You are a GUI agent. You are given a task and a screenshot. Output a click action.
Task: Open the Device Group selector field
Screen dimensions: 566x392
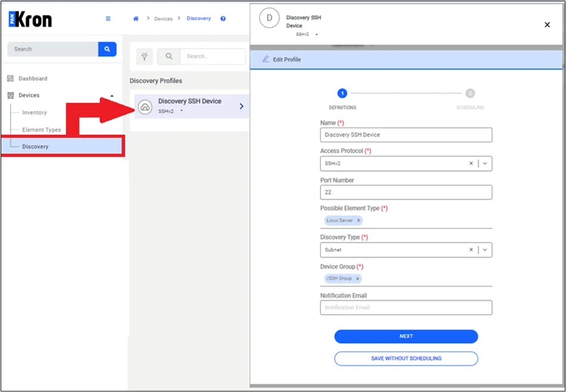(406, 279)
